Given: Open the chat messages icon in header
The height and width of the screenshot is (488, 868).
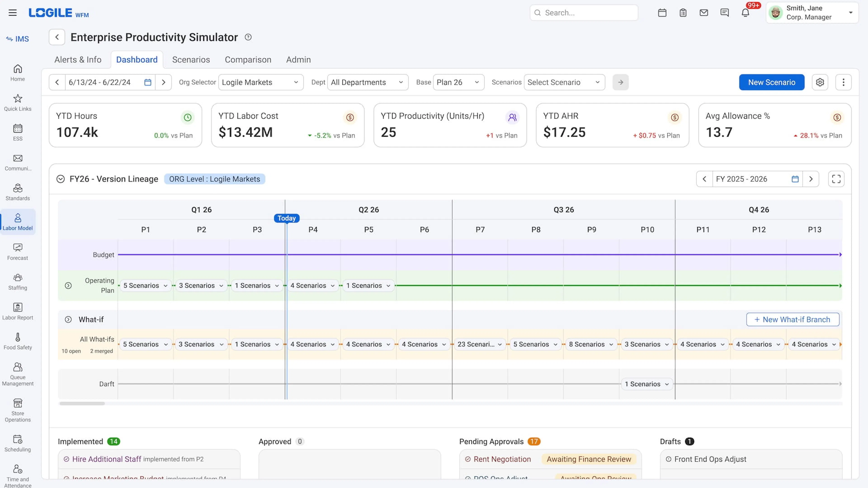Looking at the screenshot, I should pos(724,13).
